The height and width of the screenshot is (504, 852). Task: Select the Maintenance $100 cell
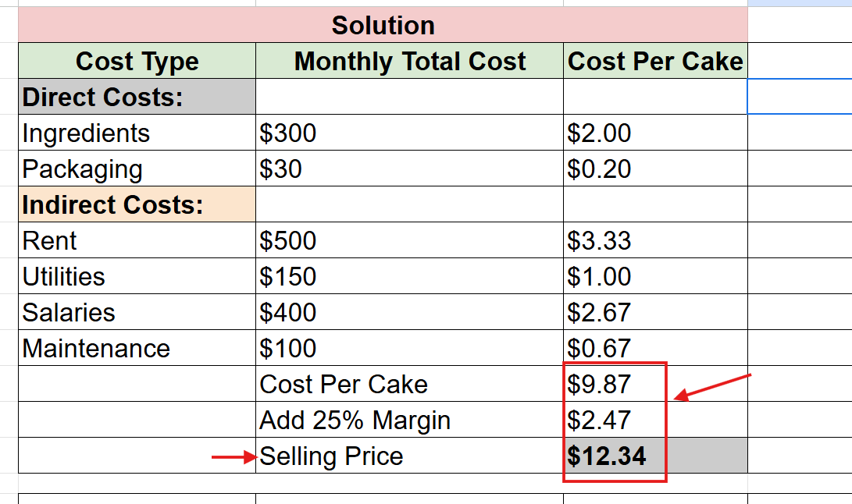[409, 348]
